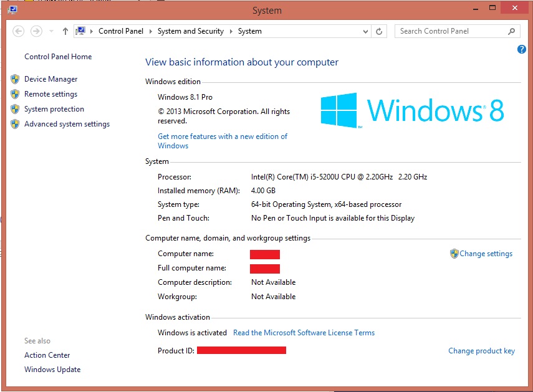The image size is (533, 392).
Task: Open Help via blue question mark
Action: (x=521, y=49)
